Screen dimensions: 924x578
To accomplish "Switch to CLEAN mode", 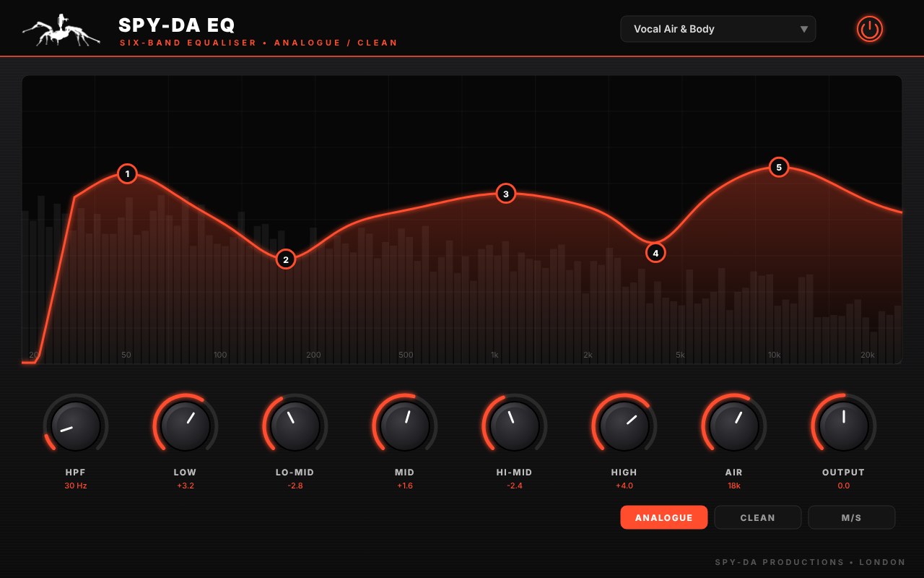I will tap(758, 517).
